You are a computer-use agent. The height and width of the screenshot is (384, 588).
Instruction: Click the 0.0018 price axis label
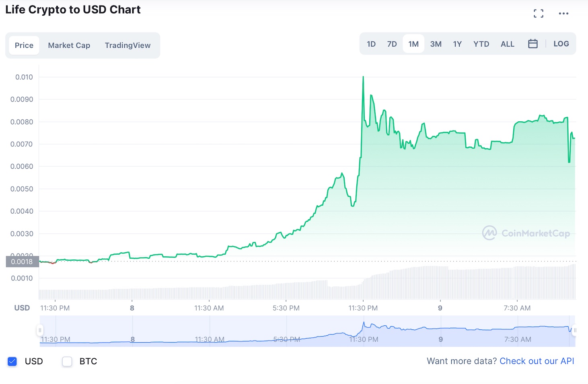click(x=22, y=261)
